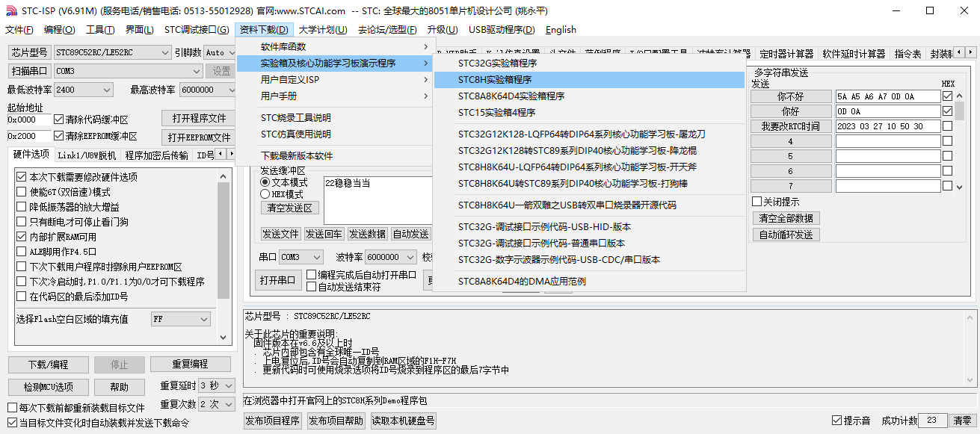Click 检测MCU选项 button
Viewport: 980px width, 434px height.
coord(48,387)
